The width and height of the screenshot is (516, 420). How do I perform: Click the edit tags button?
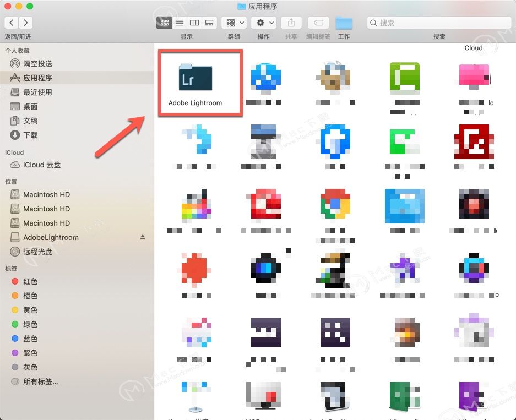point(318,23)
